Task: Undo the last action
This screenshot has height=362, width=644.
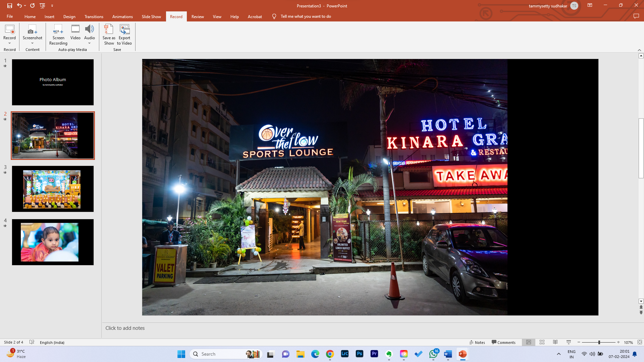Action: pos(19,6)
